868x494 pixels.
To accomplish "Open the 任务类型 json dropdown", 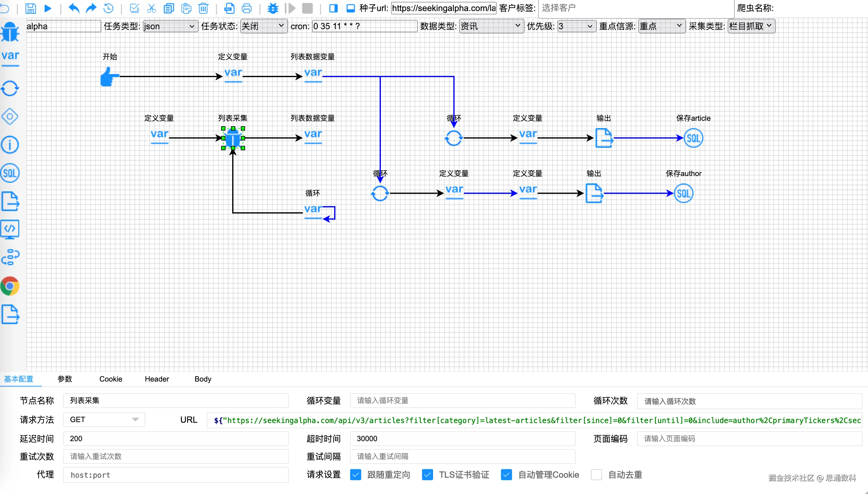I will click(x=170, y=26).
